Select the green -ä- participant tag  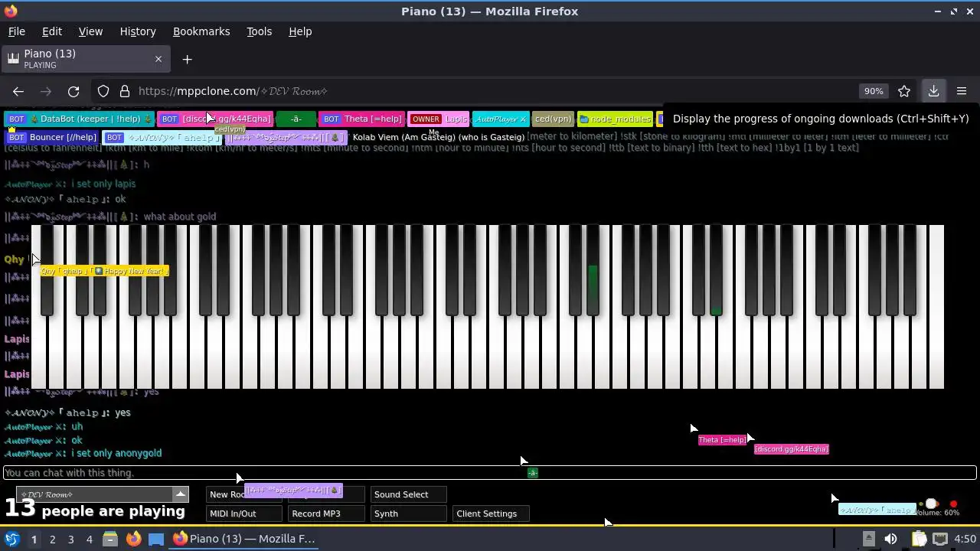click(x=296, y=119)
